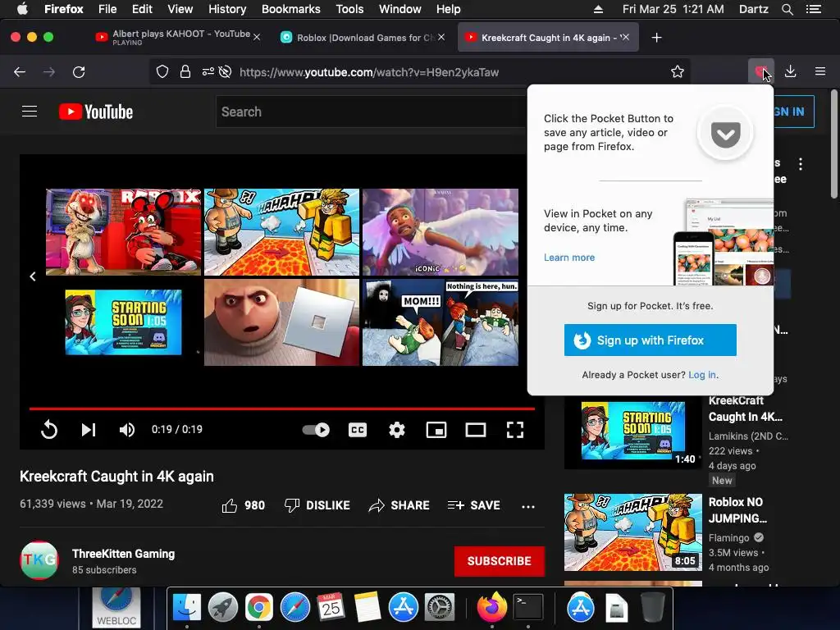
Task: Close the Kreekcraft Caught in 4K tab
Action: pyautogui.click(x=625, y=37)
